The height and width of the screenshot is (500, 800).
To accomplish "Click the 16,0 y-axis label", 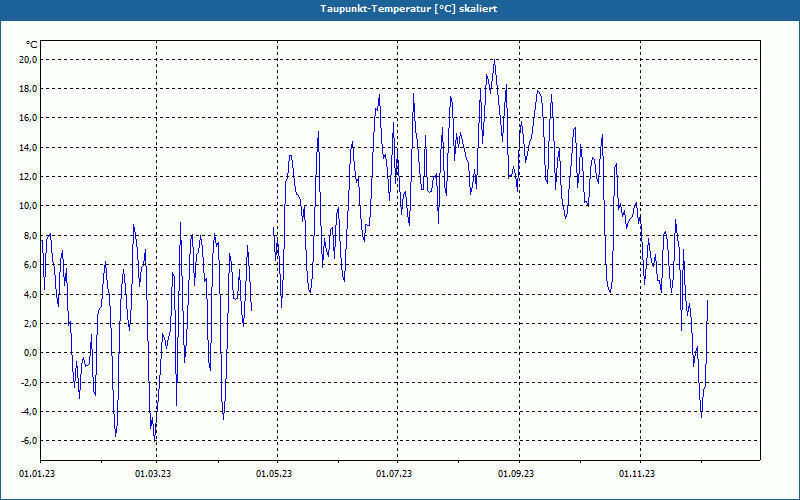I will pos(28,118).
